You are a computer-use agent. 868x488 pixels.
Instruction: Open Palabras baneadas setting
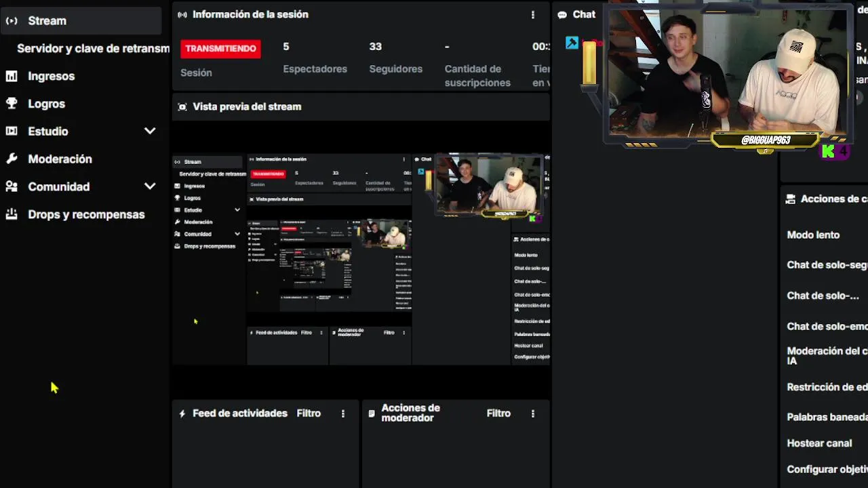coord(827,417)
